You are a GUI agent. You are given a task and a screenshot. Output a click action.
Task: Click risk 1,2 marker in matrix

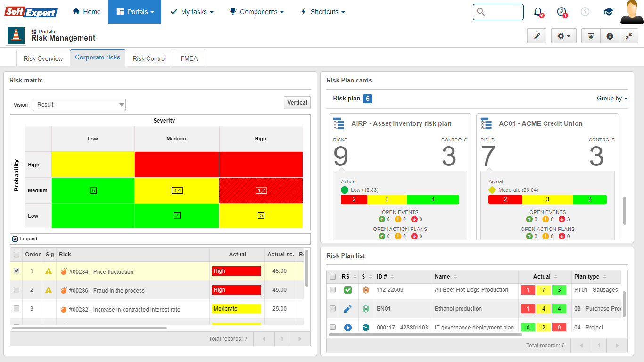261,190
